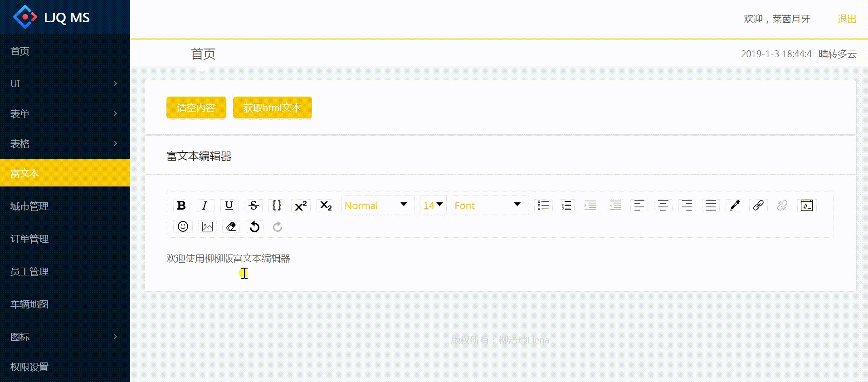The height and width of the screenshot is (382, 868).
Task: Open the Normal block type dropdown
Action: [x=378, y=206]
